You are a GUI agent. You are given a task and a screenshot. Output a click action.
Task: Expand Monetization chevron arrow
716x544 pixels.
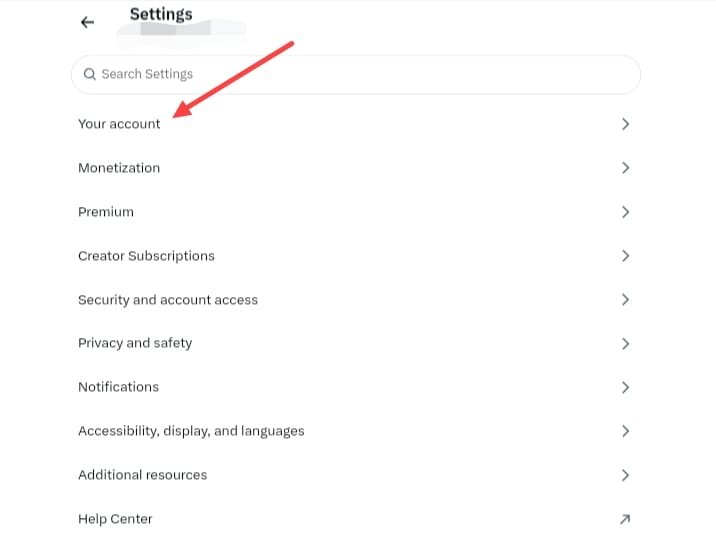click(x=626, y=168)
